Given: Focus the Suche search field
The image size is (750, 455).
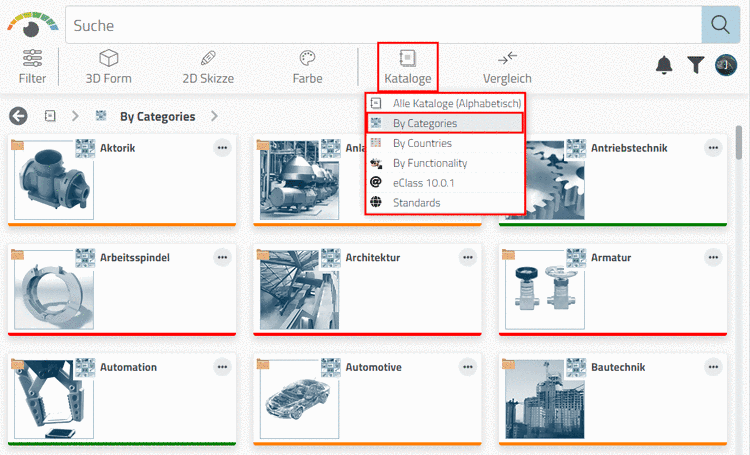Looking at the screenshot, I should point(384,25).
